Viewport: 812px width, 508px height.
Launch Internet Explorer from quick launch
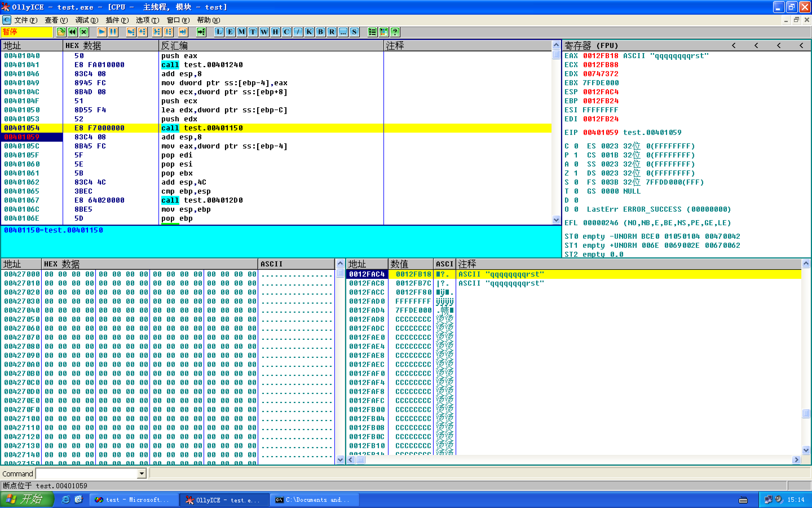[66, 500]
